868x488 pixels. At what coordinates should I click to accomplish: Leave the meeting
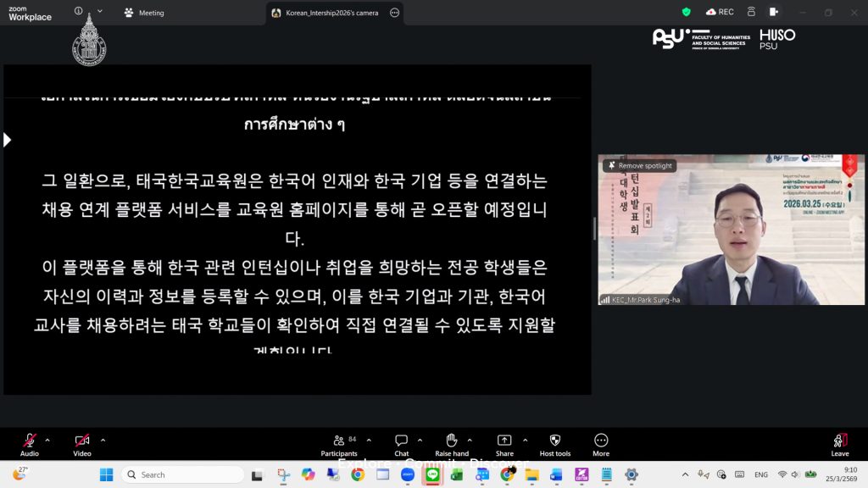click(839, 441)
